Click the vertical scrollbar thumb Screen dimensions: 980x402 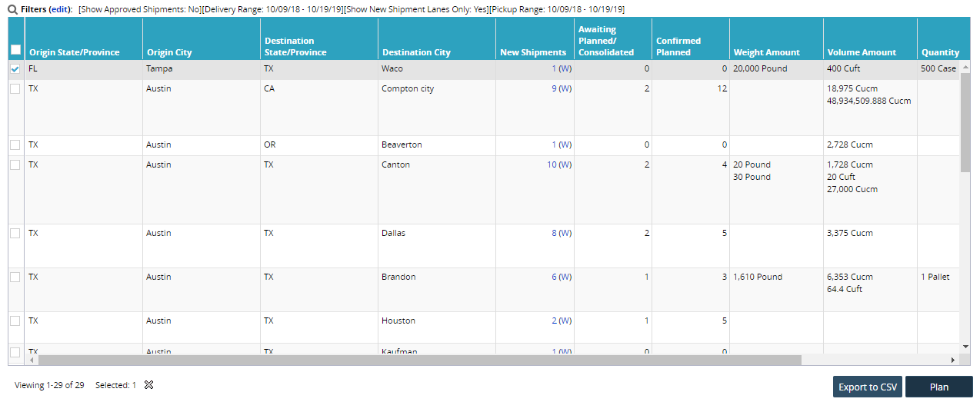tap(965, 123)
